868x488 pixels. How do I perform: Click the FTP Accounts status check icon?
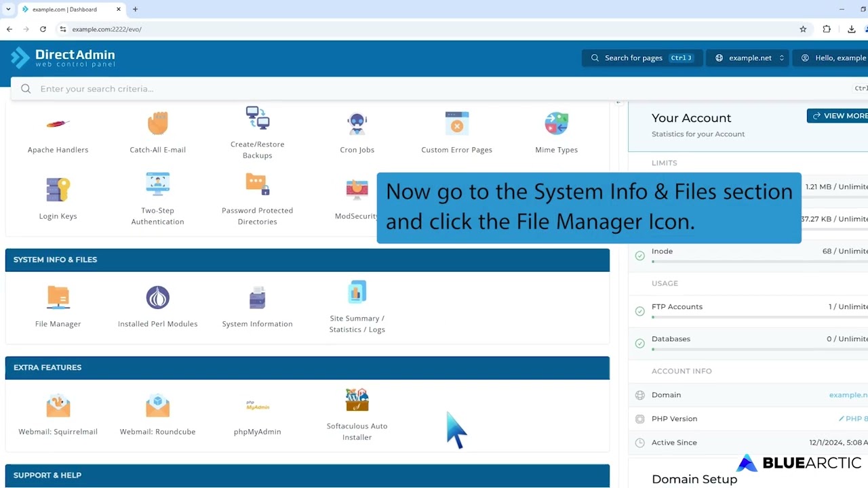tap(639, 312)
